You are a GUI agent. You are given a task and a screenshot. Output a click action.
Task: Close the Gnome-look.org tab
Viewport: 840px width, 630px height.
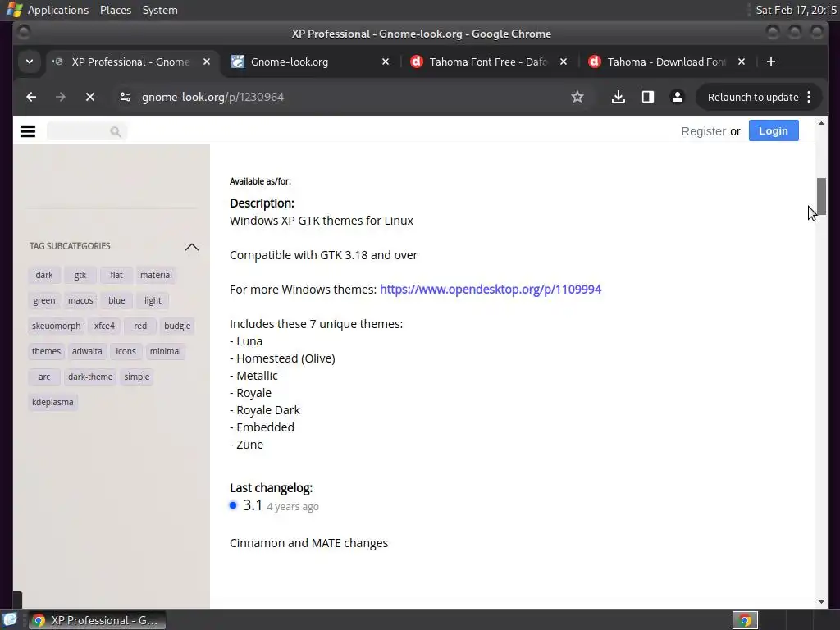pos(386,62)
